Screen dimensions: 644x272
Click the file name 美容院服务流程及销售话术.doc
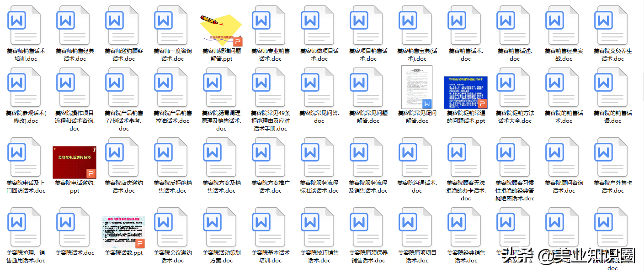point(368,187)
